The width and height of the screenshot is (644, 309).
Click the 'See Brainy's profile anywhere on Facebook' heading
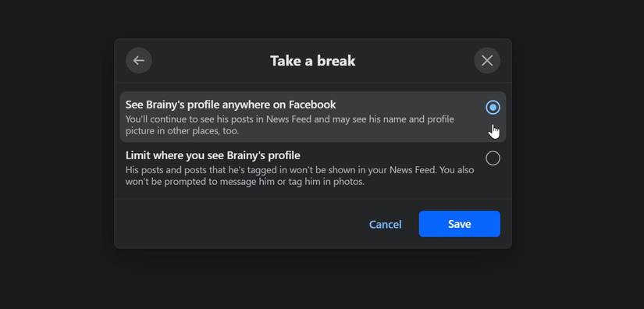pos(230,105)
